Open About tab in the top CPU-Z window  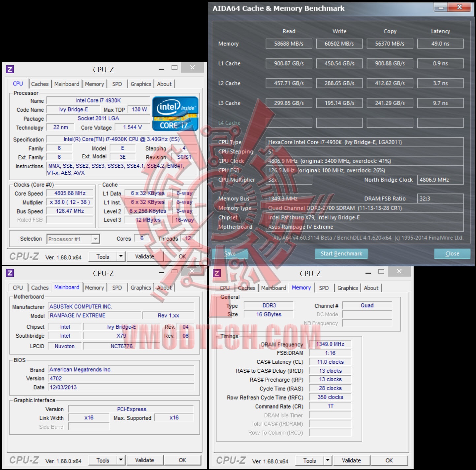pyautogui.click(x=164, y=84)
